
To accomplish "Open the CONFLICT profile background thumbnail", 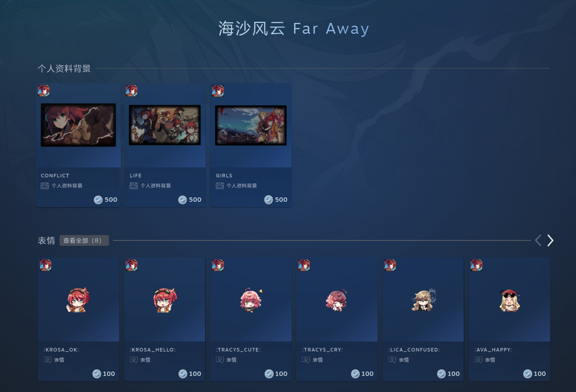I will 78,125.
